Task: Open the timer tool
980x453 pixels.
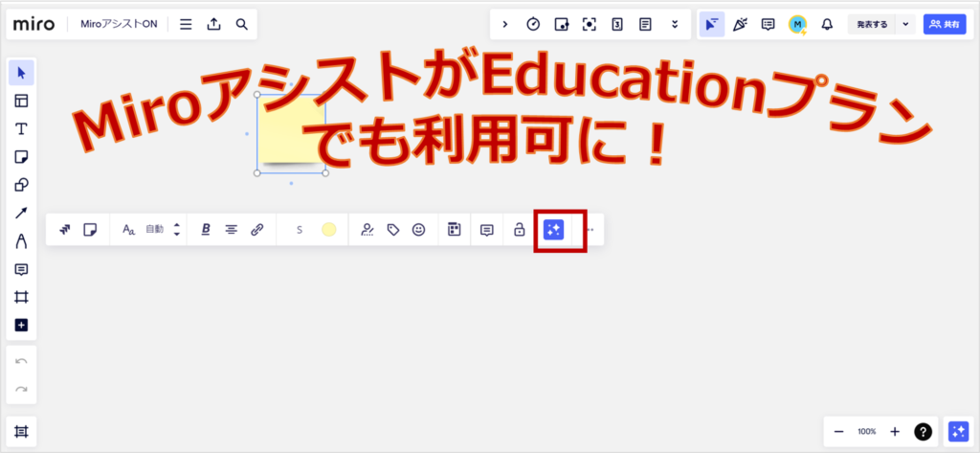Action: pyautogui.click(x=533, y=24)
